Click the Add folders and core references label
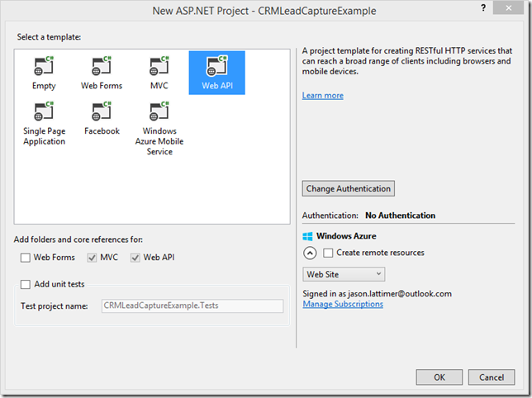Screen dimensions: 532x398 point(78,239)
